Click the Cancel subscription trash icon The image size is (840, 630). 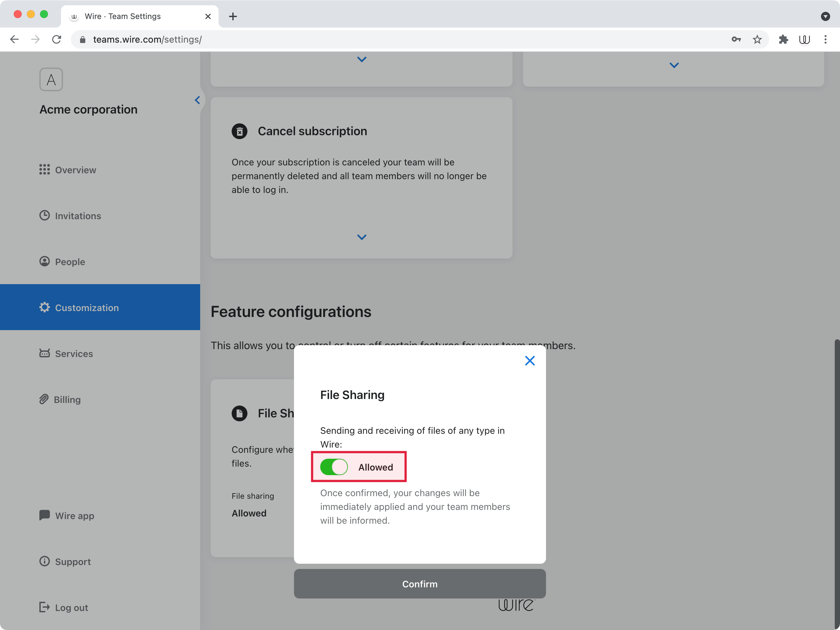coord(239,131)
